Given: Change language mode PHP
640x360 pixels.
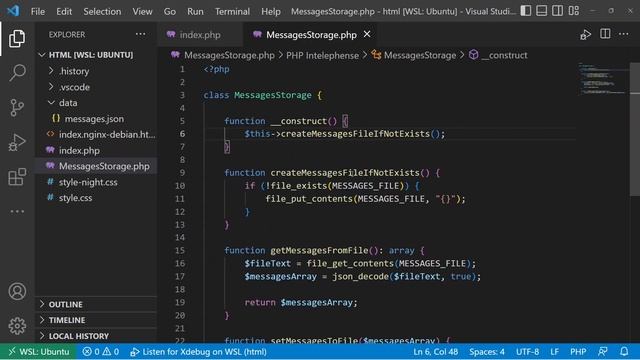Looking at the screenshot, I should click(578, 351).
